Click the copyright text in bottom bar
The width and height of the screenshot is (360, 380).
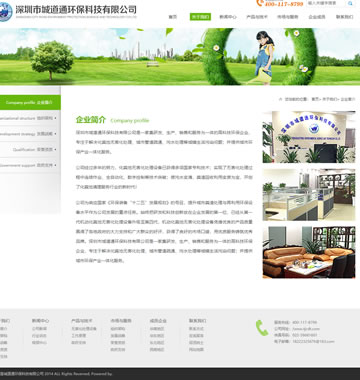click(x=56, y=374)
